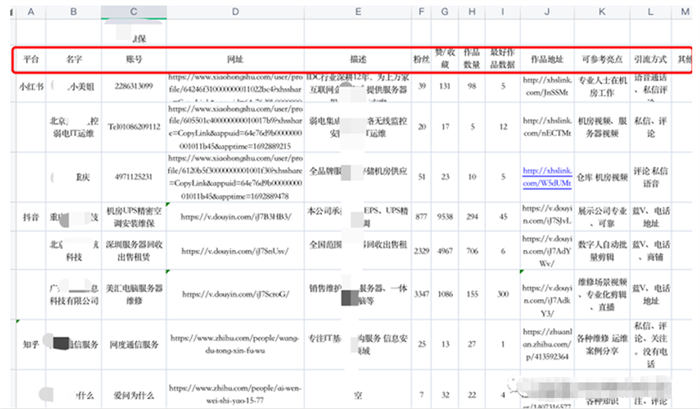
Task: Select the douyin.com/iJ7SnUsv/ URL cell
Action: coord(235,250)
